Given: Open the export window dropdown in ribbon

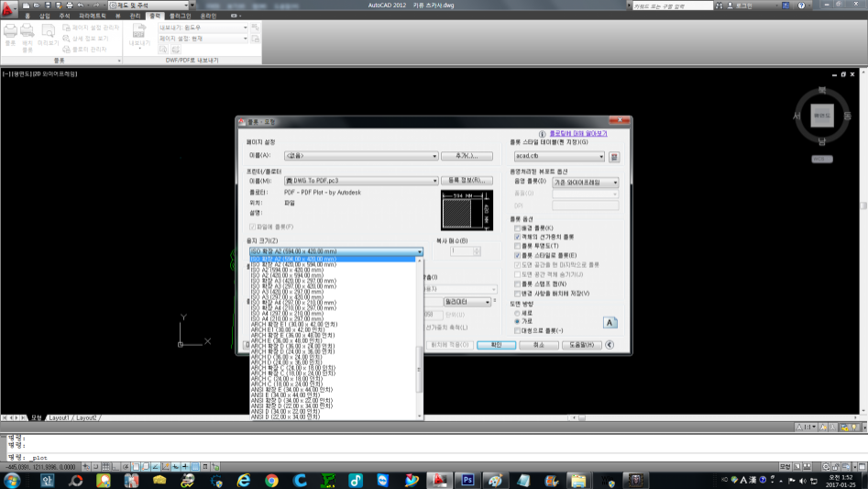Looking at the screenshot, I should (x=203, y=28).
